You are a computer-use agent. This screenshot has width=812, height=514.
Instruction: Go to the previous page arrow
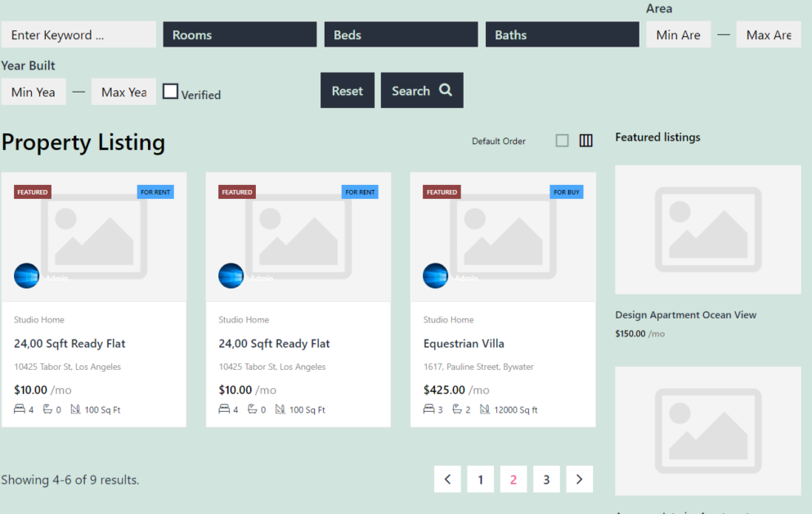pyautogui.click(x=447, y=480)
